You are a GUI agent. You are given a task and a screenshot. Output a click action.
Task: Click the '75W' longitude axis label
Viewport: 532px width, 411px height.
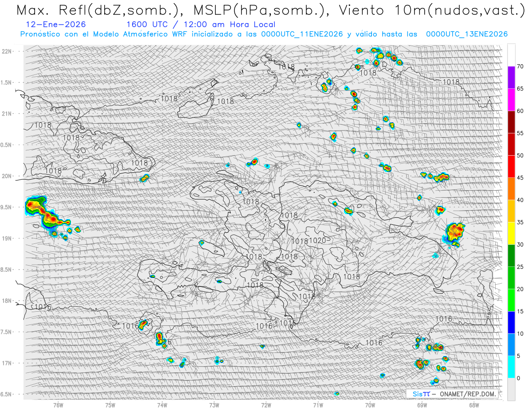[110, 405]
